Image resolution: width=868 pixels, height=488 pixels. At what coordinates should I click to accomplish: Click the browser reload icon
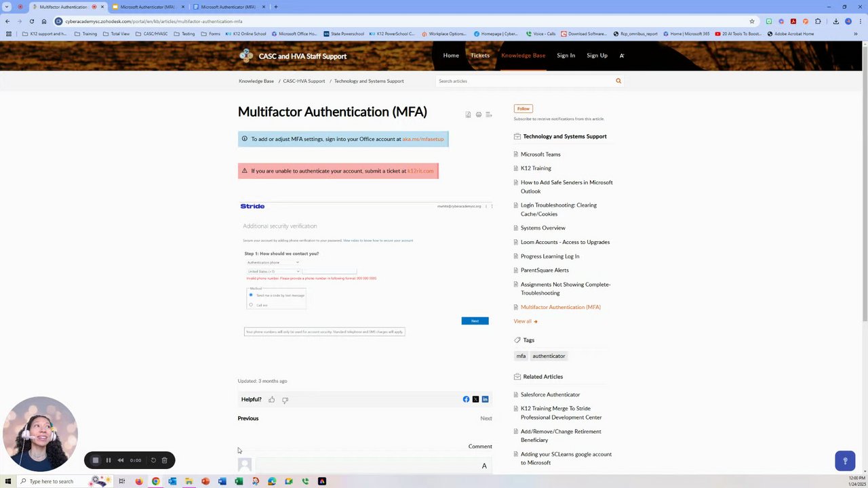31,21
